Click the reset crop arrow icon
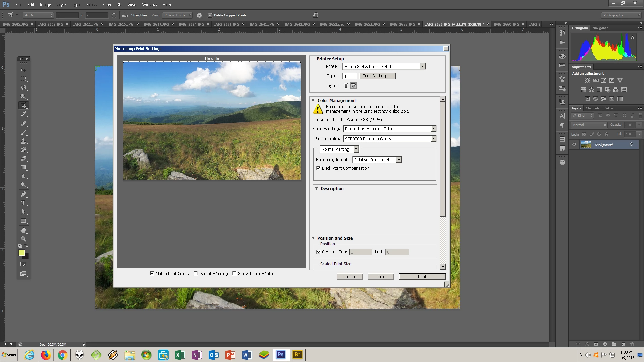The width and height of the screenshot is (644, 362). click(315, 15)
